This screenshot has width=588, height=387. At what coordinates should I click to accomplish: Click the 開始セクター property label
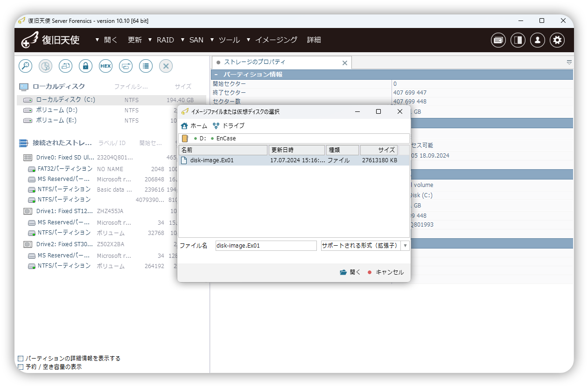coord(229,84)
